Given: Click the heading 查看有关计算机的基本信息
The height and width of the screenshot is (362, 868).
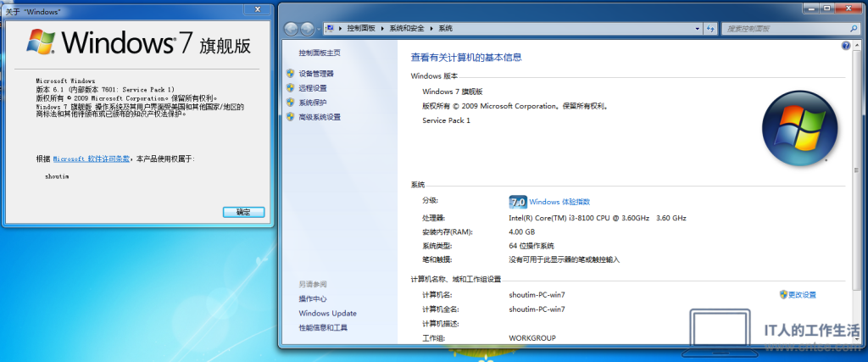Looking at the screenshot, I should pyautogui.click(x=466, y=57).
